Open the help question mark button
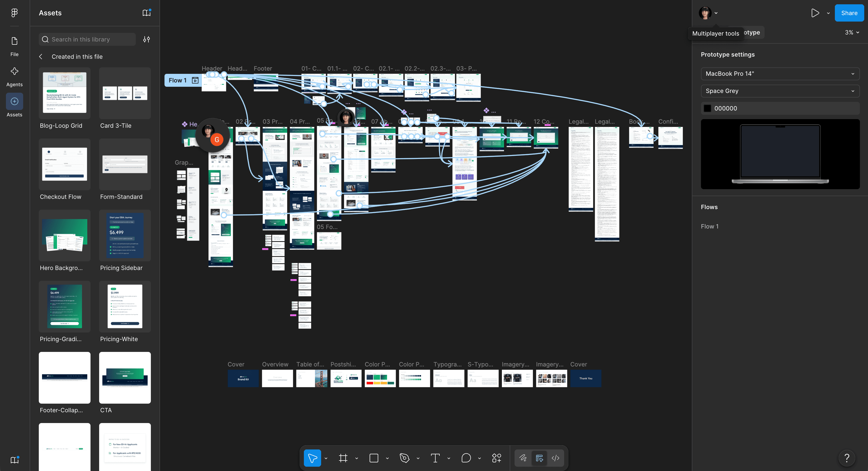Screen dimensions: 868x471 [x=846, y=458]
